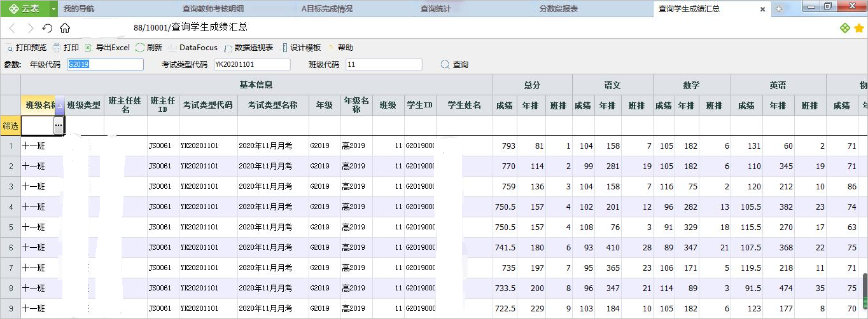
Task: Open 设计模板 template designer
Action: (x=301, y=48)
